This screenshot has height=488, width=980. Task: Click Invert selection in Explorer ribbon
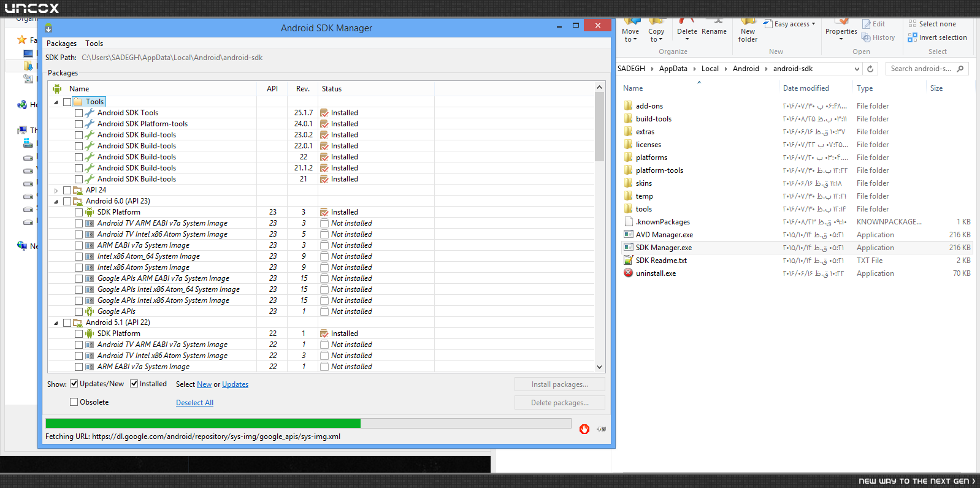pos(938,37)
